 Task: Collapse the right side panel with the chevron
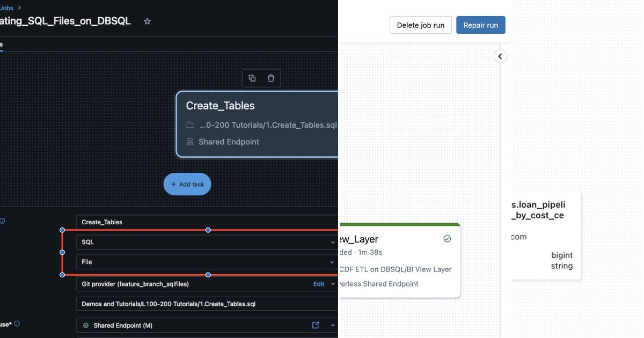coord(500,56)
